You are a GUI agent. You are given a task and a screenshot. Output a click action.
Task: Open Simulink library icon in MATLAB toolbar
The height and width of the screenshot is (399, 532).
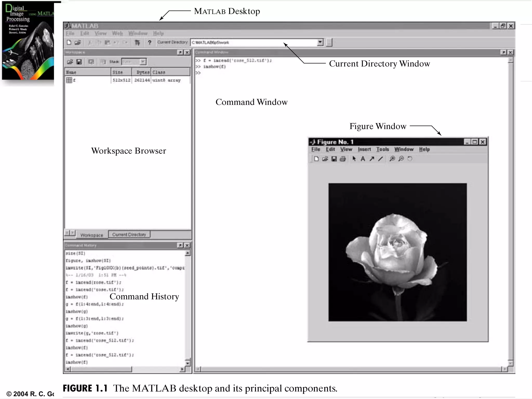click(x=137, y=42)
